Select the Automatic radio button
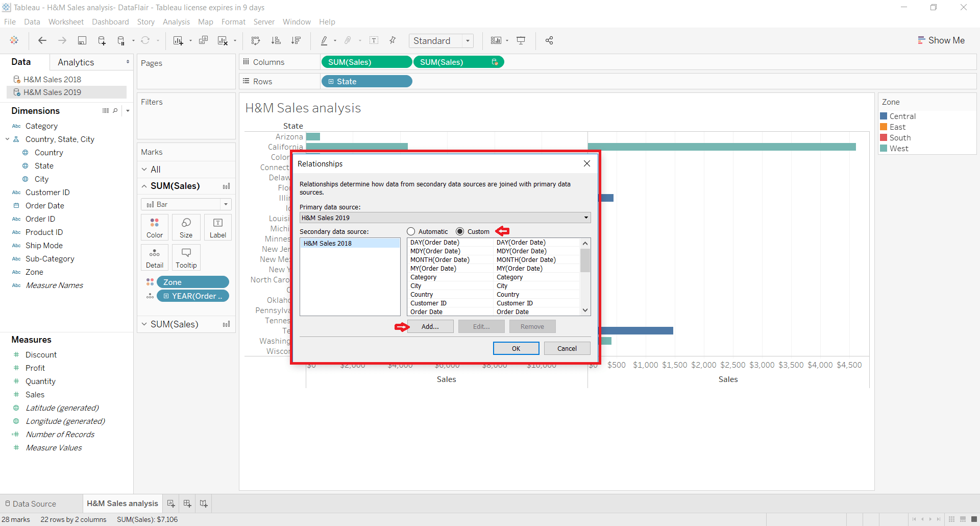 411,231
